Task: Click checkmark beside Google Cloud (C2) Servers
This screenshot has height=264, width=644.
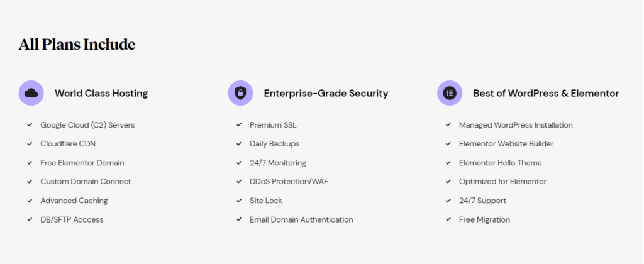Action: [x=30, y=124]
